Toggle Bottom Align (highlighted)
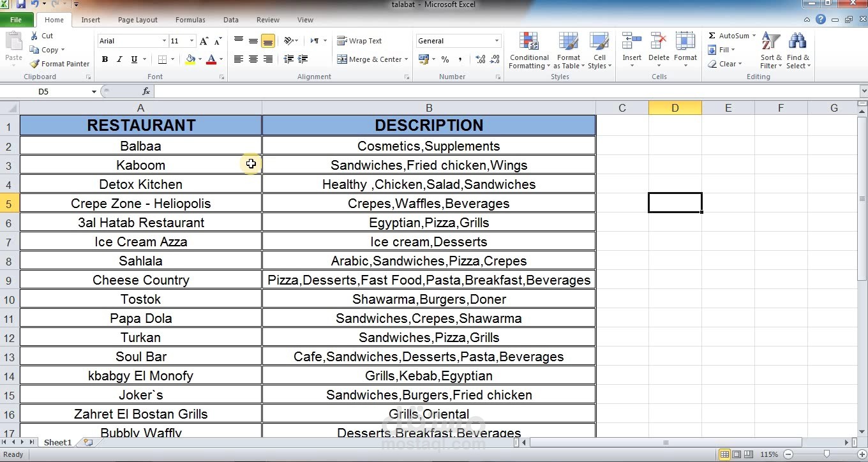This screenshot has height=462, width=868. tap(268, 41)
